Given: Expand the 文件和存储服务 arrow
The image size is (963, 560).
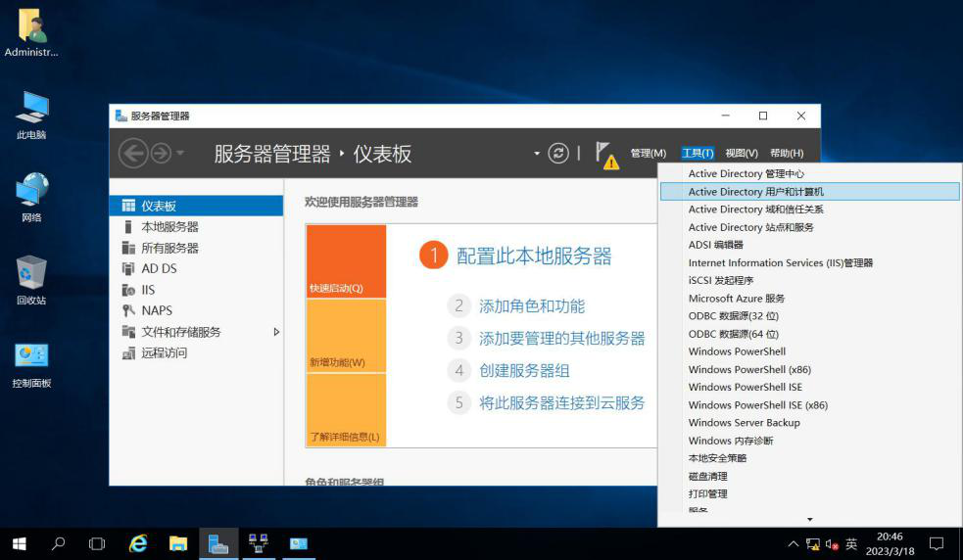Looking at the screenshot, I should pos(276,332).
